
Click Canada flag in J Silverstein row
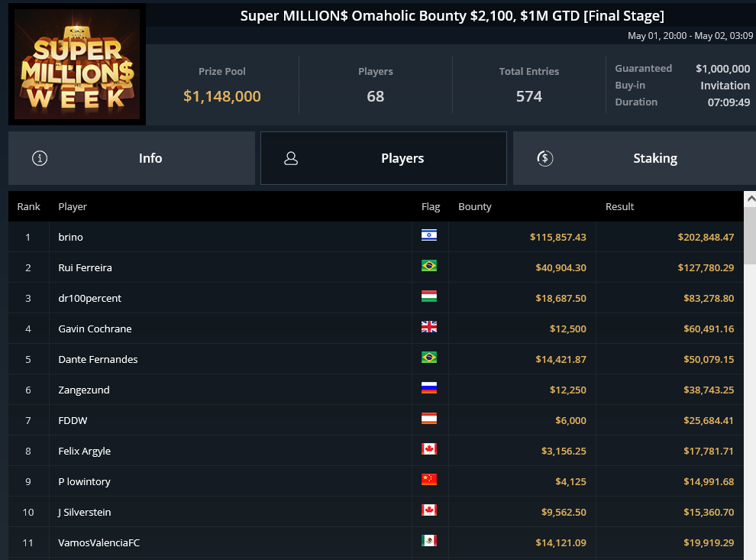pyautogui.click(x=429, y=510)
